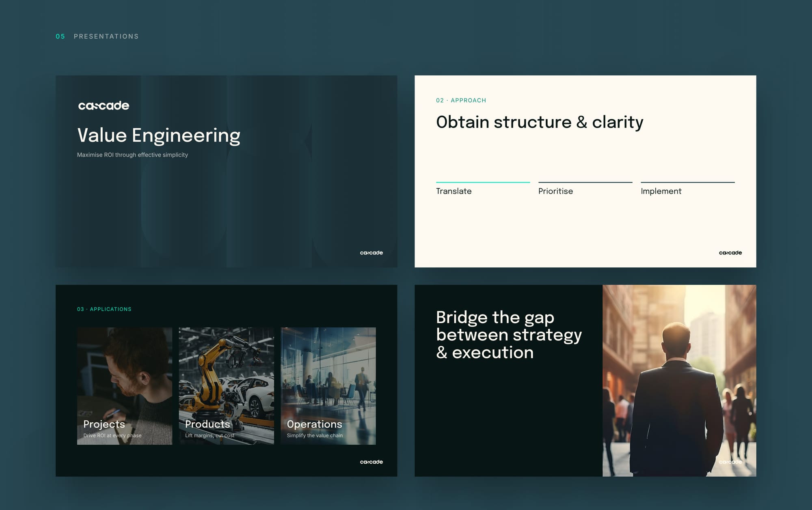Click the small cascade logo on Value Engineering slide
812x510 pixels.
tap(371, 253)
